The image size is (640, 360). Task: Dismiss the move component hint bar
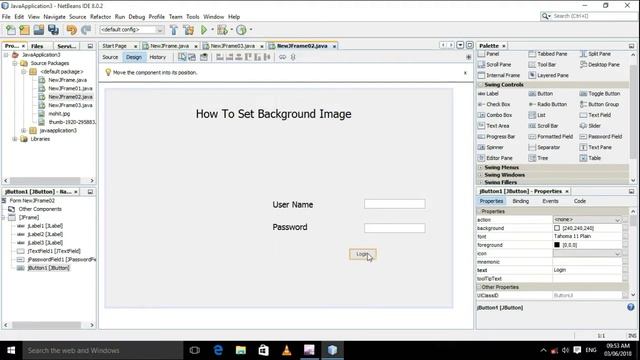pos(465,73)
